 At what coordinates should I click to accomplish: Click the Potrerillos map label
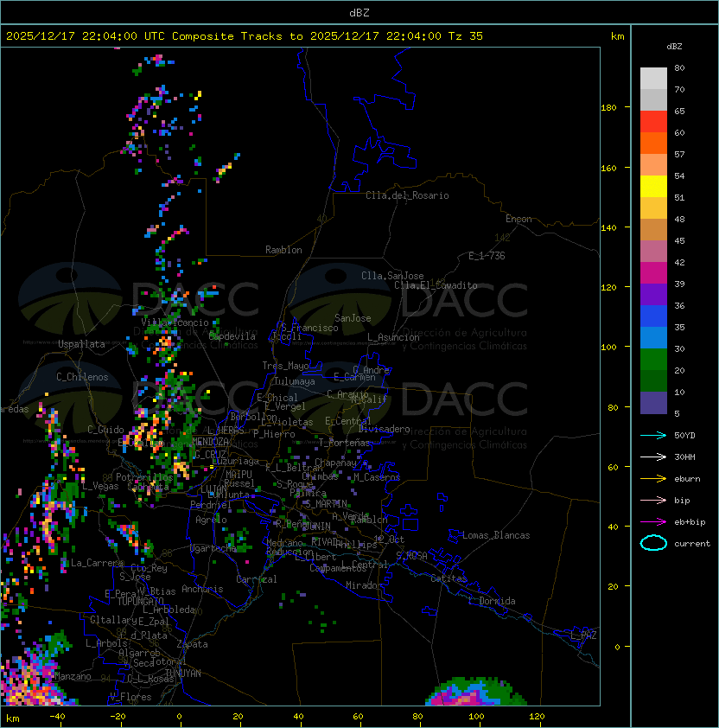144,477
